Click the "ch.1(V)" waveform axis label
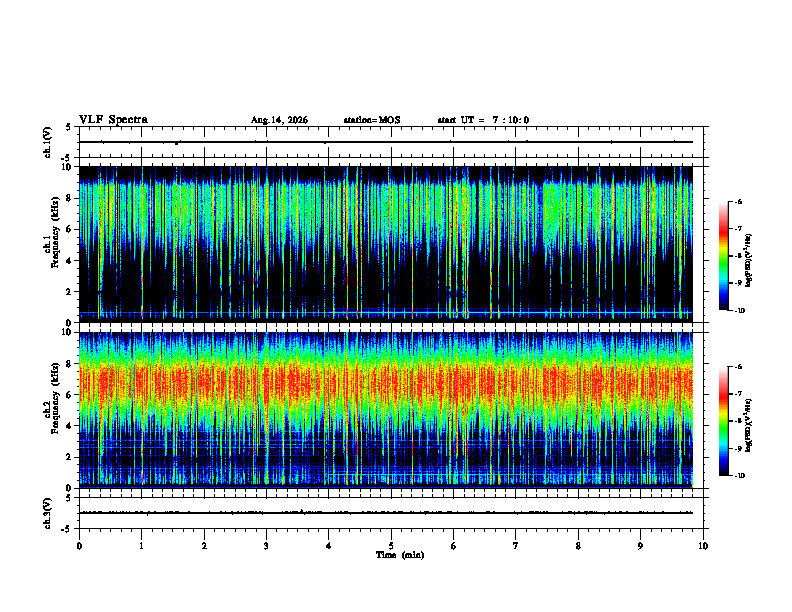Viewport: 792px width, 612px height. coord(48,142)
